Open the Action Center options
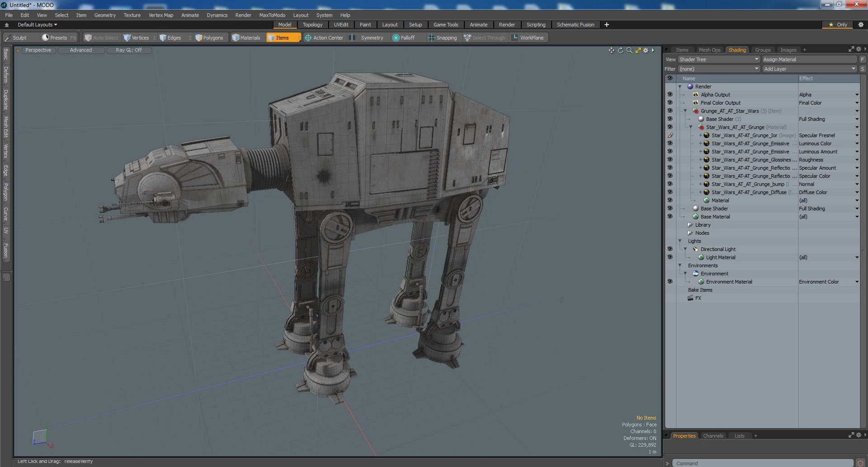The height and width of the screenshot is (467, 868). (x=324, y=38)
